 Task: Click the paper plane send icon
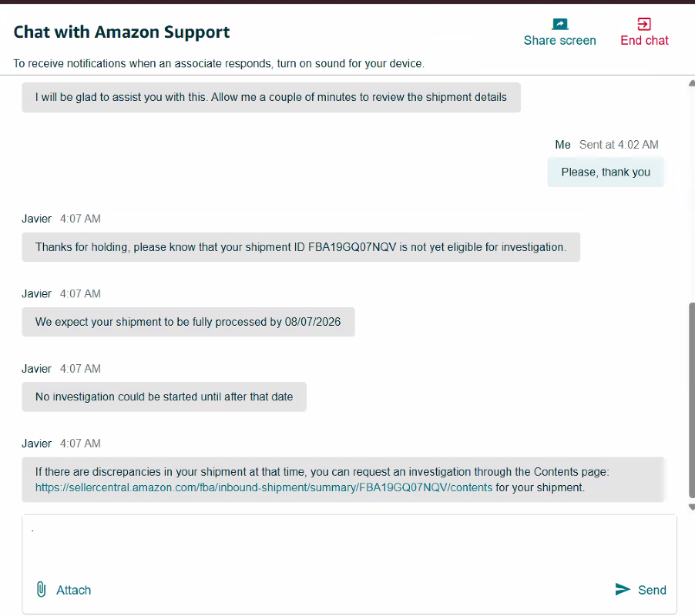[x=623, y=589]
